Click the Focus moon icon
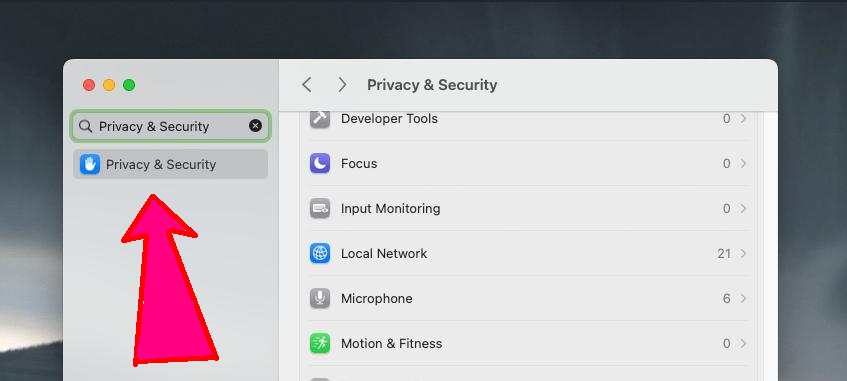Image resolution: width=847 pixels, height=381 pixels. [320, 163]
